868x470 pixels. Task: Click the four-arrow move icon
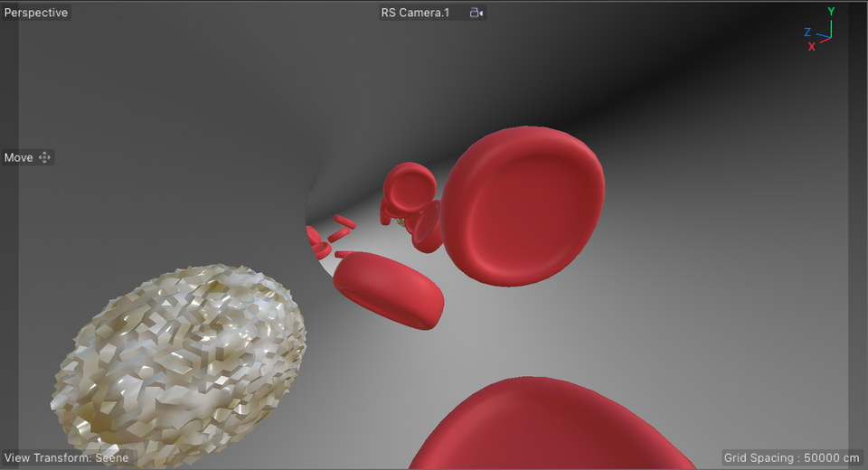(44, 158)
